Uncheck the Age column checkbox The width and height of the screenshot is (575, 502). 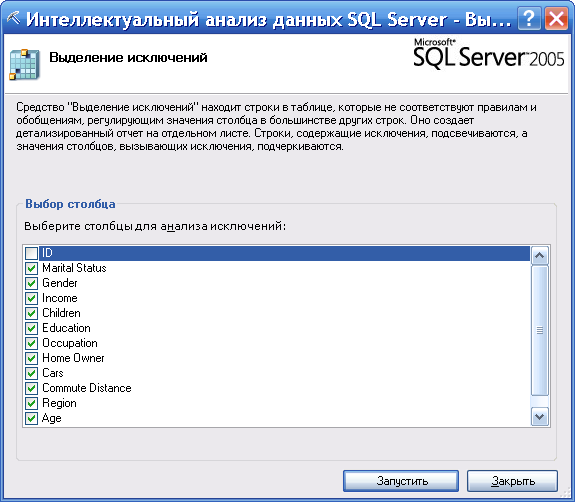tap(32, 418)
